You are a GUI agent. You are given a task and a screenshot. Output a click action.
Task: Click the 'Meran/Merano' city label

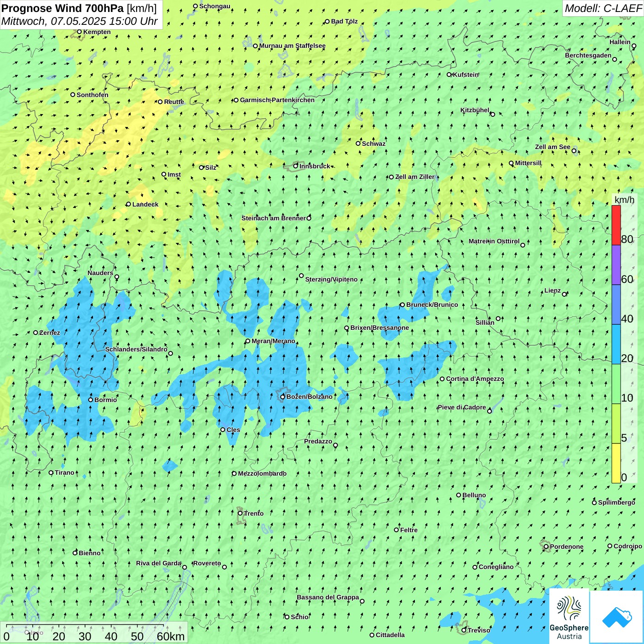tap(273, 341)
